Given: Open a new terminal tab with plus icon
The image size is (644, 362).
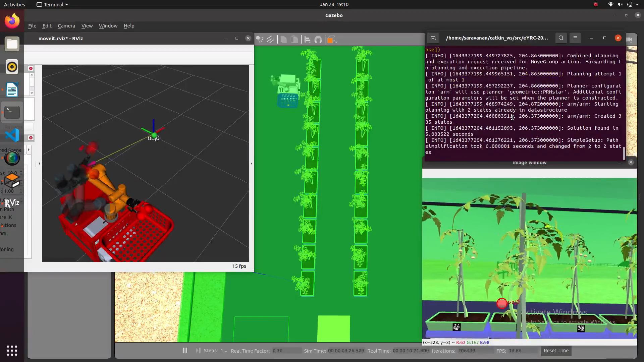Looking at the screenshot, I should point(433,38).
